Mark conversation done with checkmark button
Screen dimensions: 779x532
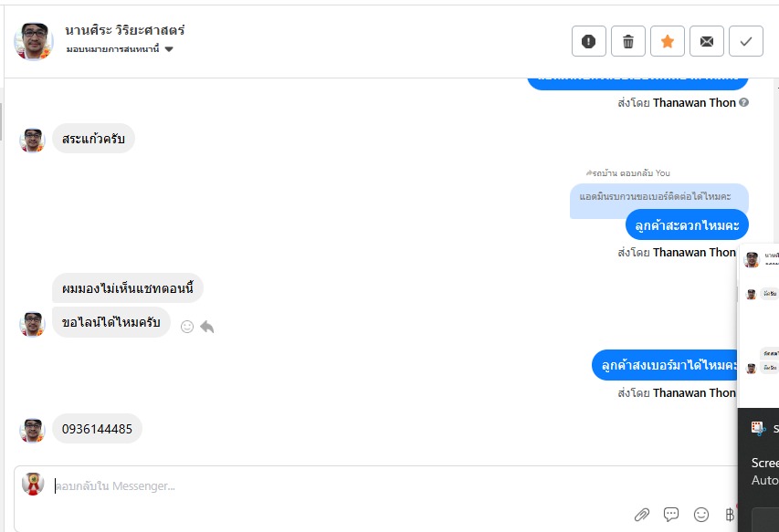point(746,41)
